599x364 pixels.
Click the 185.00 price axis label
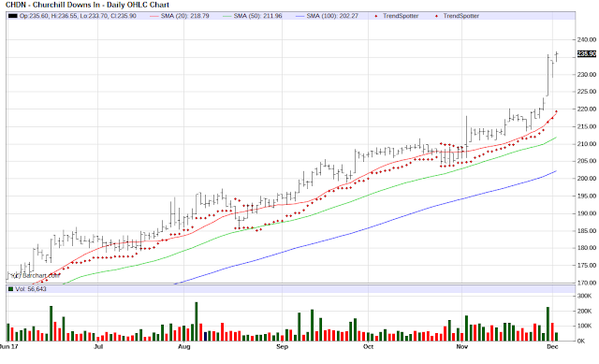point(587,231)
